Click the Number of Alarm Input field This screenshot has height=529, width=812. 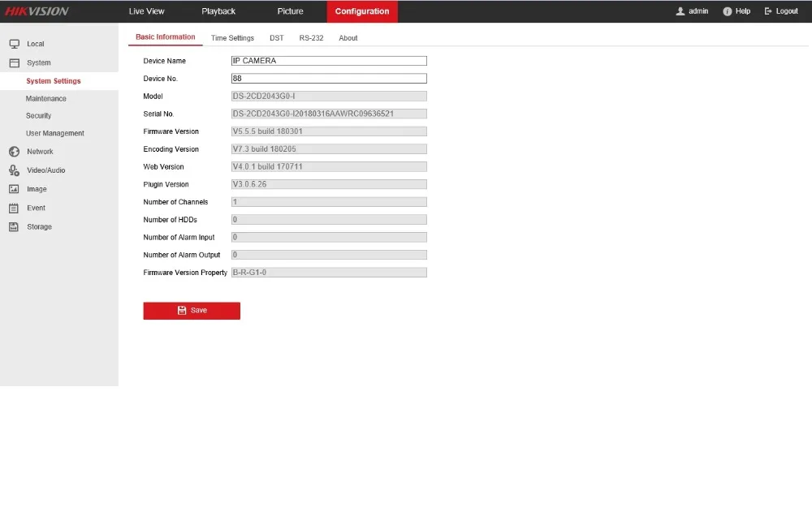tap(329, 237)
